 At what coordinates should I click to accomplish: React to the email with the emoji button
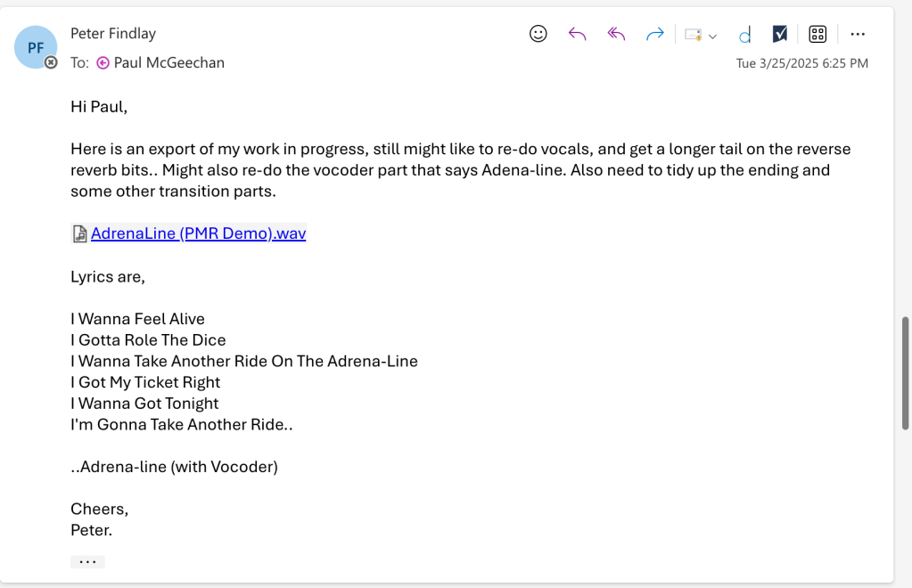click(538, 34)
